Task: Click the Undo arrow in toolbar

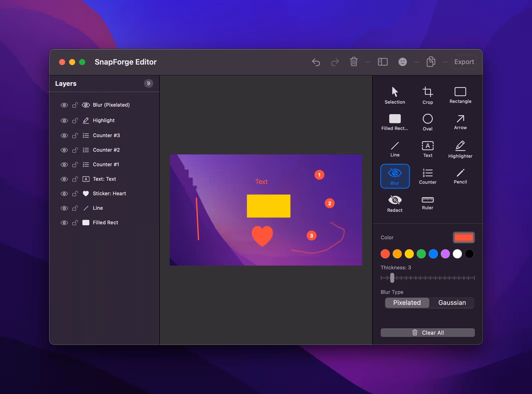Action: point(316,62)
